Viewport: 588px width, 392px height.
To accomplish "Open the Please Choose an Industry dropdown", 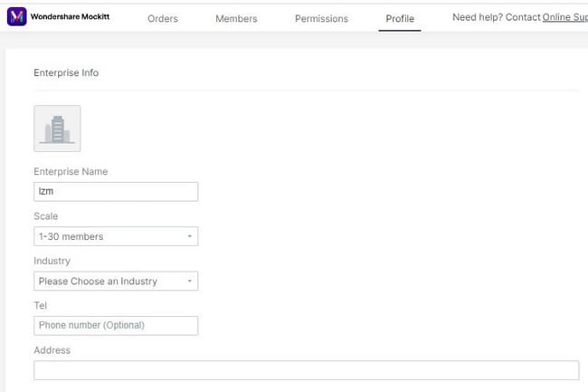I will click(116, 281).
